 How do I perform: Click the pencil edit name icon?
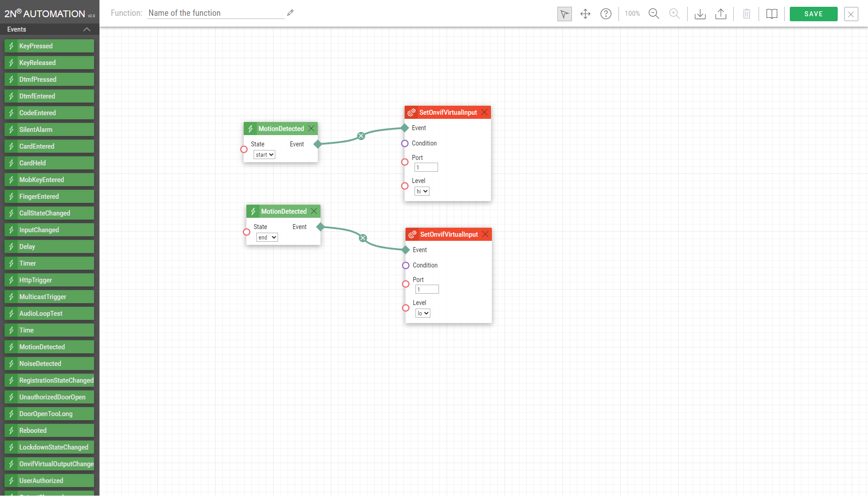[x=290, y=13]
